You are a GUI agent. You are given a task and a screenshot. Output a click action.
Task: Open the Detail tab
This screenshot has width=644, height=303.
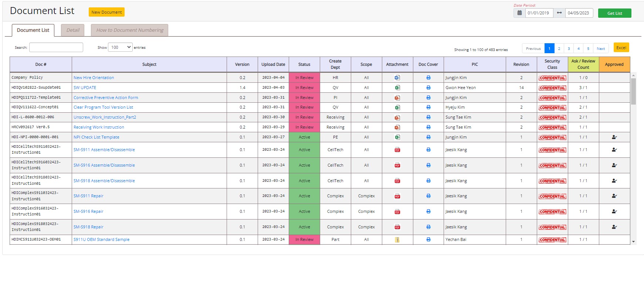coord(73,30)
